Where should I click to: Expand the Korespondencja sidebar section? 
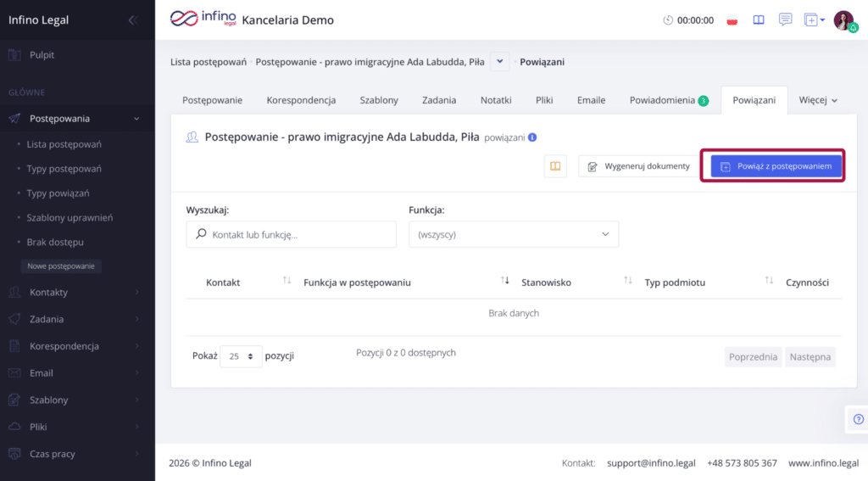tap(136, 346)
